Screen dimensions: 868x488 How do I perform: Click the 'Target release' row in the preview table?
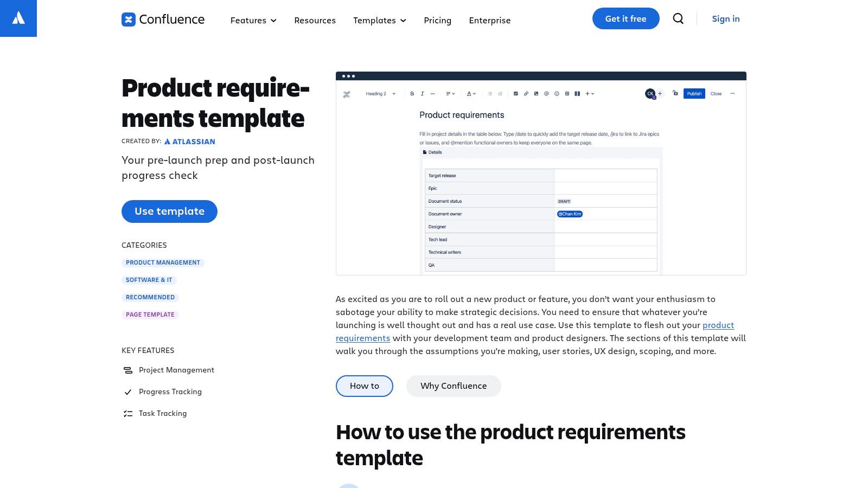[541, 176]
